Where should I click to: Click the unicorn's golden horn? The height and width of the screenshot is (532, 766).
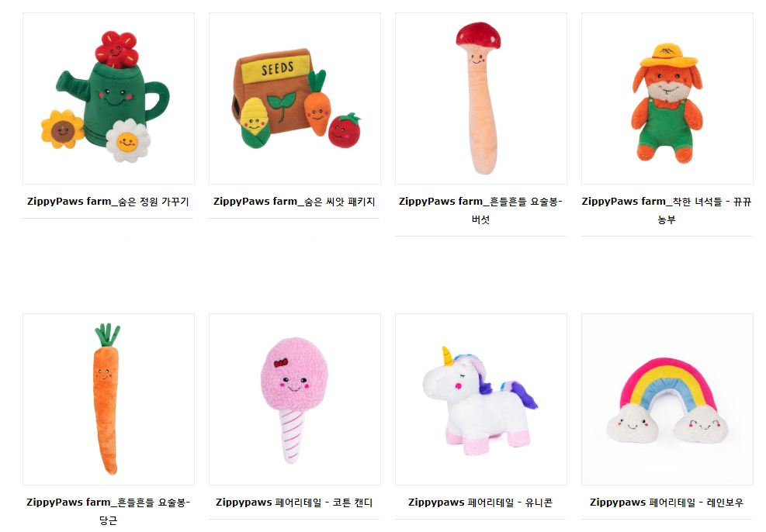447,356
